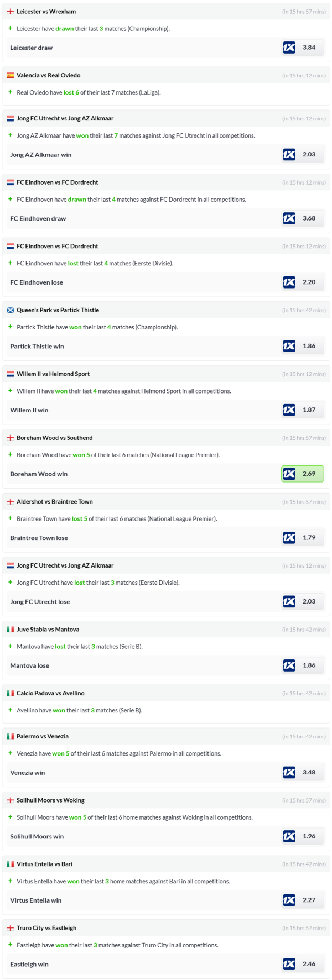Screen dimensions: 332x980
Task: Click the England flag beside Truro City match
Action: tap(10, 928)
